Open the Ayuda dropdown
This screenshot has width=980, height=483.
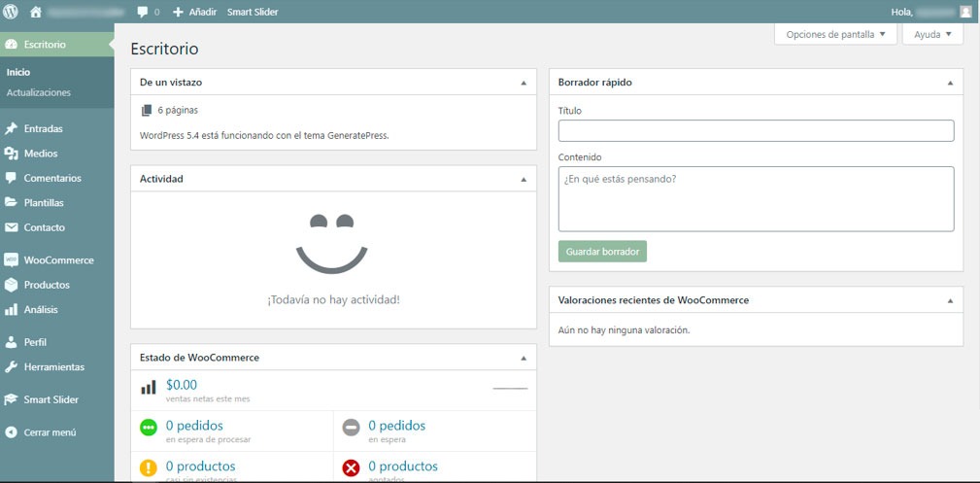[932, 34]
